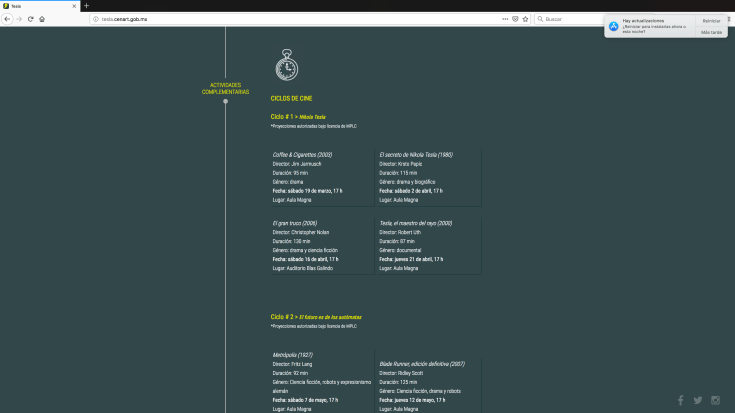This screenshot has height=413, width=735.
Task: Click the Buscar search field
Action: tap(570, 19)
